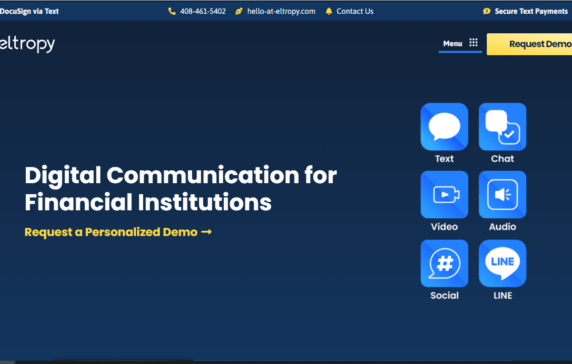This screenshot has width=572, height=364.
Task: Click the bell icon beside Contact Us
Action: click(x=329, y=11)
